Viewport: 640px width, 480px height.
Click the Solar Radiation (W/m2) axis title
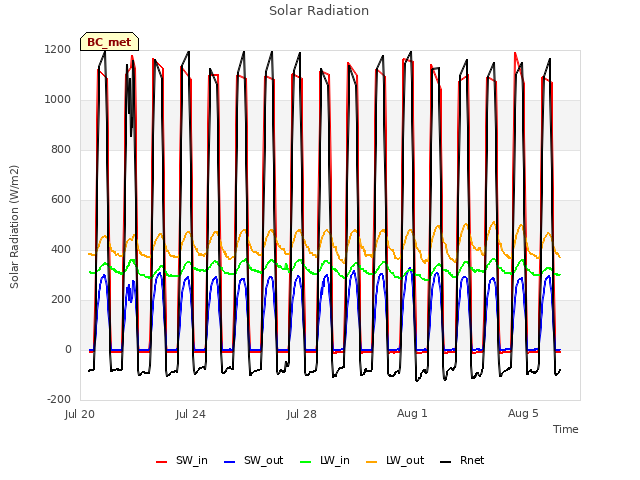[x=14, y=227]
